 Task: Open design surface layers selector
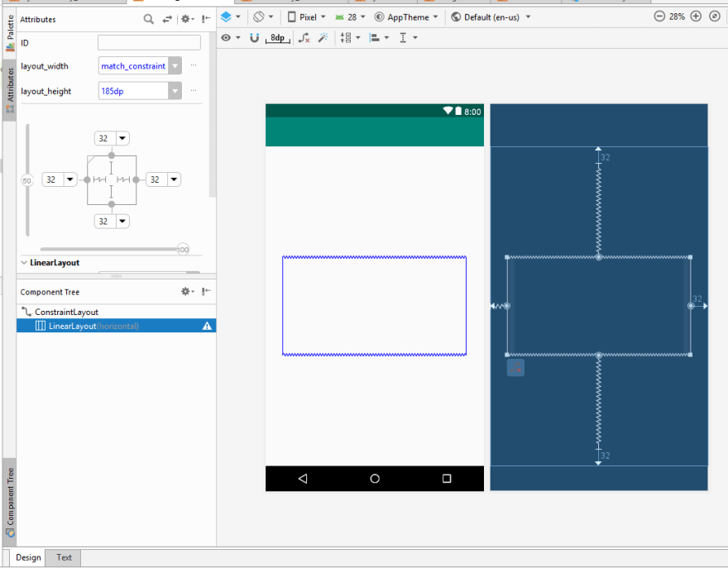point(230,17)
